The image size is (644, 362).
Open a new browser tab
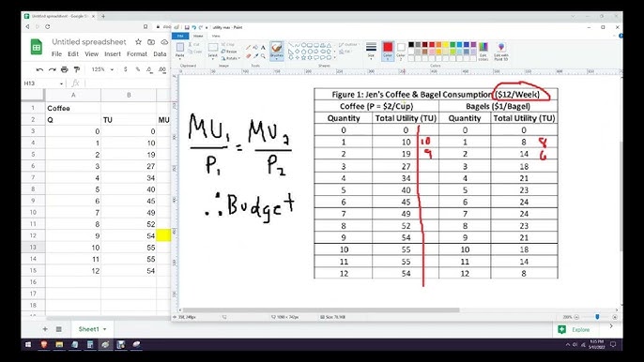point(103,16)
